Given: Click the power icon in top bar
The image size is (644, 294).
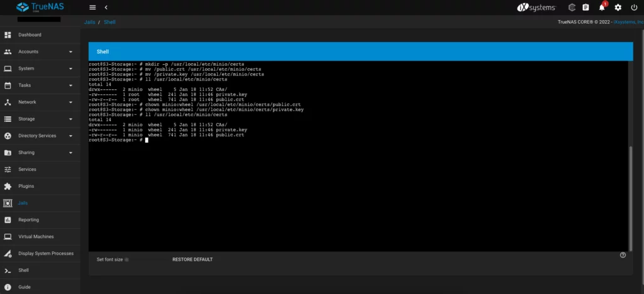Looking at the screenshot, I should click(633, 7).
